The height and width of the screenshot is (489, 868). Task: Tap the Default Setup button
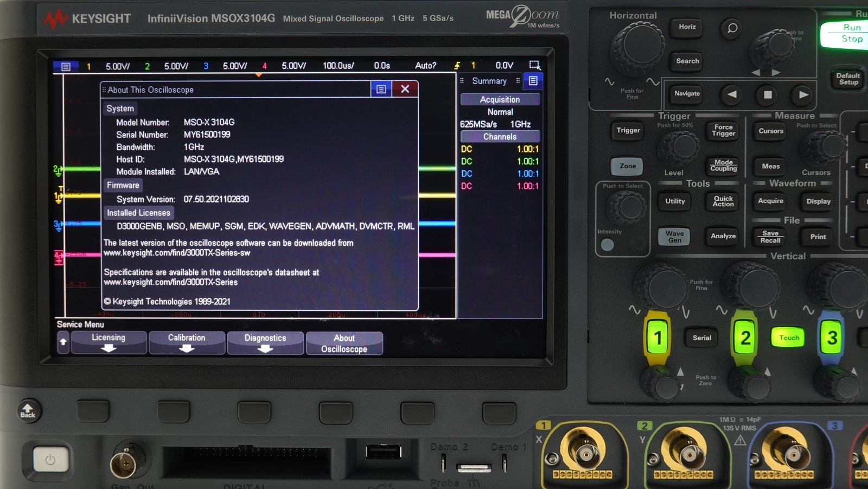pyautogui.click(x=848, y=79)
